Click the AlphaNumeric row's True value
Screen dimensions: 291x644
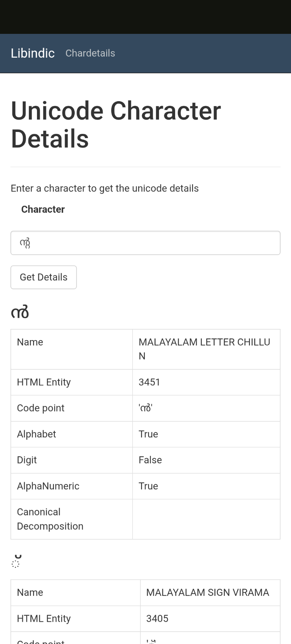point(148,486)
